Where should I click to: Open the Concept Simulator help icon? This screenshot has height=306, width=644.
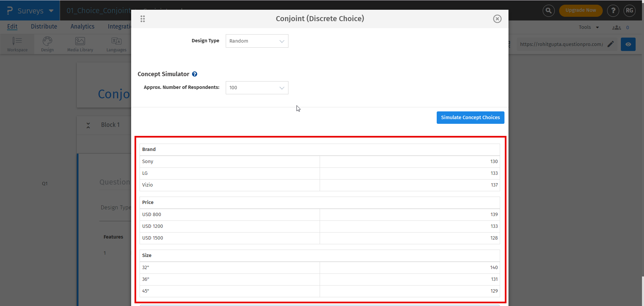click(195, 74)
